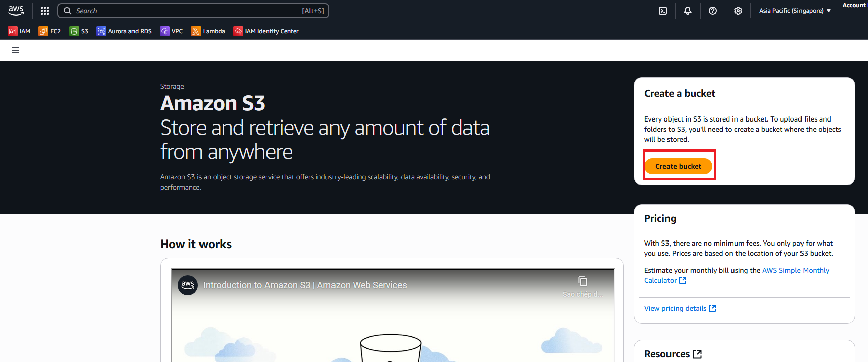Click the console search field
Viewport: 868px width, 362px height.
193,11
